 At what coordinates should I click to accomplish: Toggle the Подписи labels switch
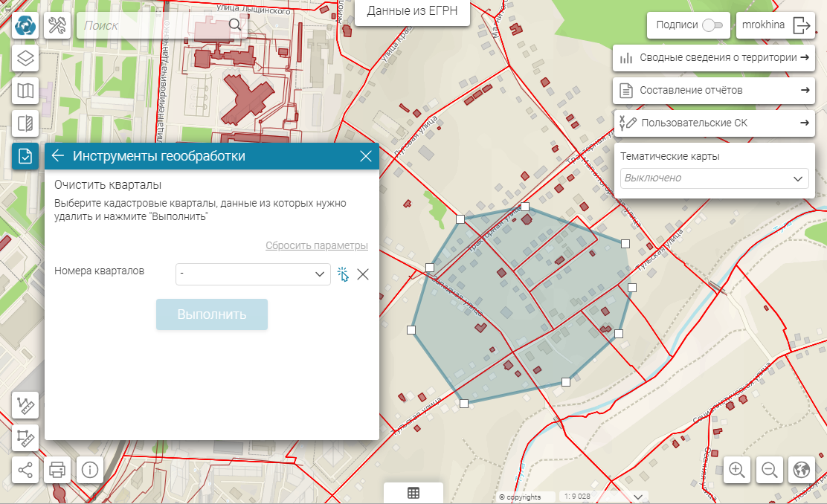coord(712,25)
